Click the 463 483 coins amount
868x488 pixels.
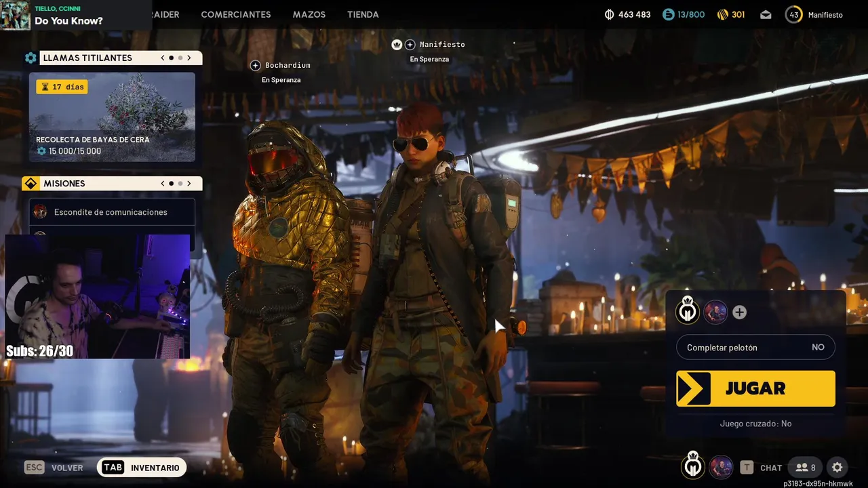point(634,14)
